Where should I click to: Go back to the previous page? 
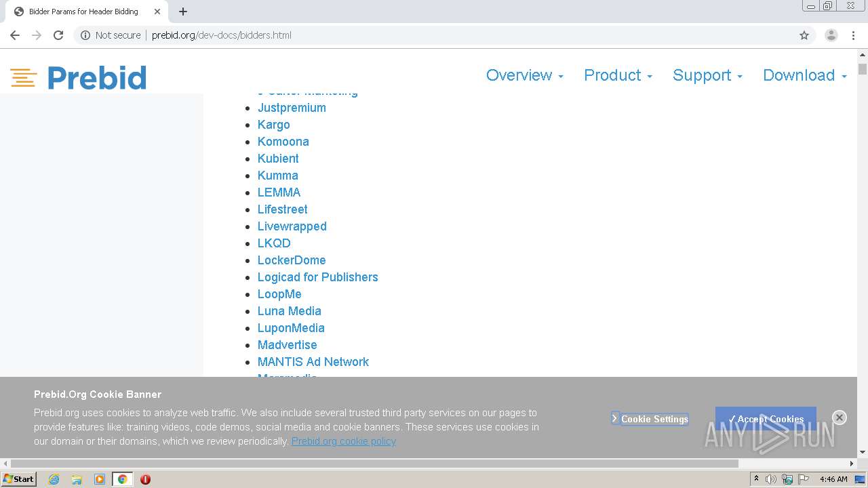coord(15,35)
